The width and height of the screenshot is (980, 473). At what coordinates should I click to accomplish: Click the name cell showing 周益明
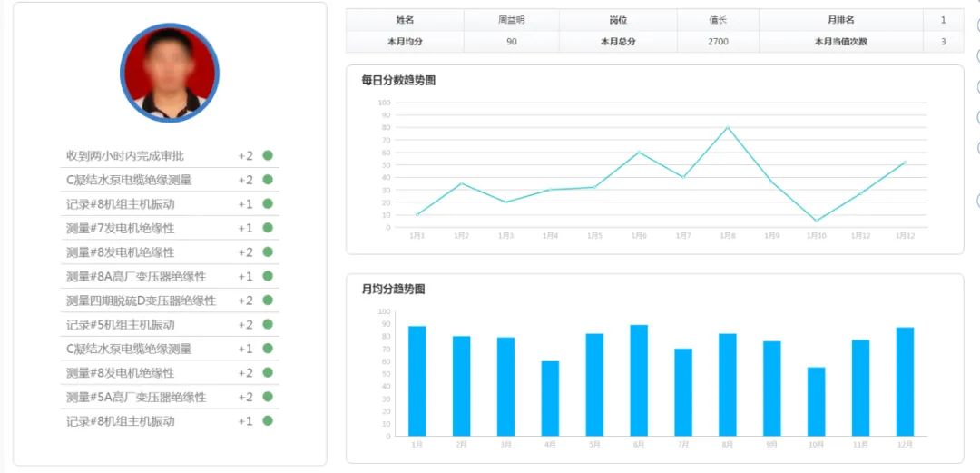[x=511, y=20]
